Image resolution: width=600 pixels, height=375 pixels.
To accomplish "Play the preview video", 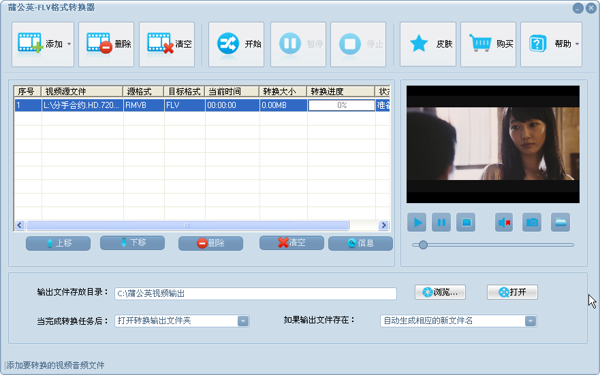I will coord(417,222).
